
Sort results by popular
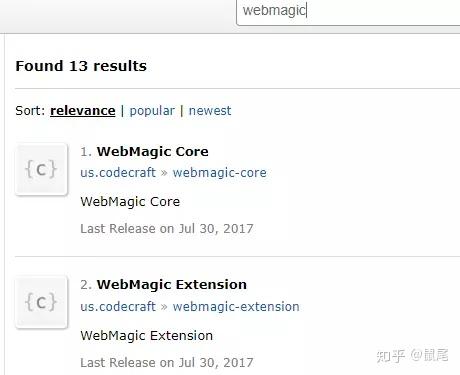152,111
